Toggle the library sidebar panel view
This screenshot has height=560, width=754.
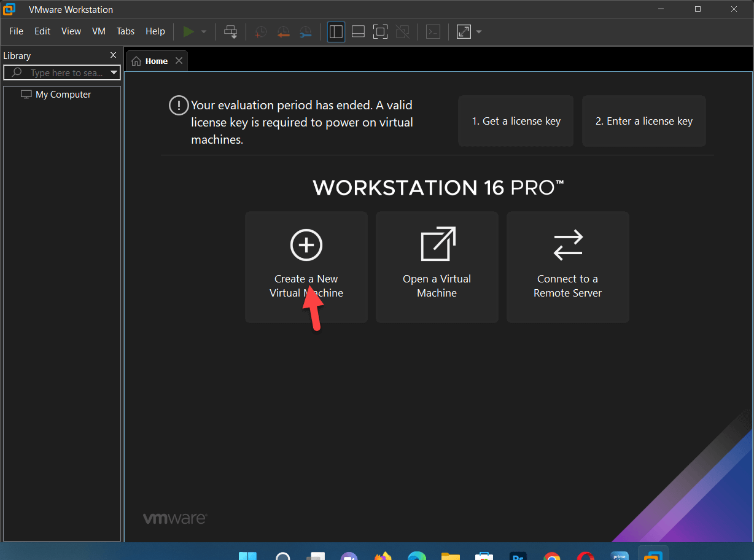(x=336, y=32)
